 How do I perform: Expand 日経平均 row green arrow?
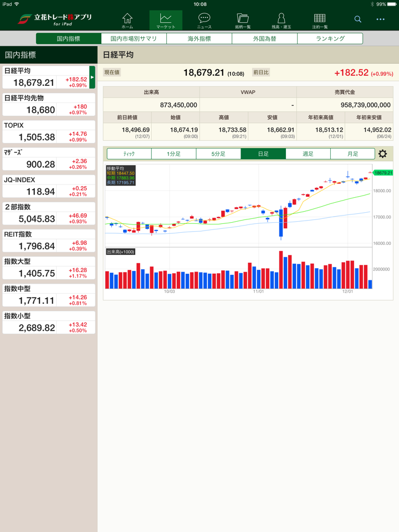point(93,78)
